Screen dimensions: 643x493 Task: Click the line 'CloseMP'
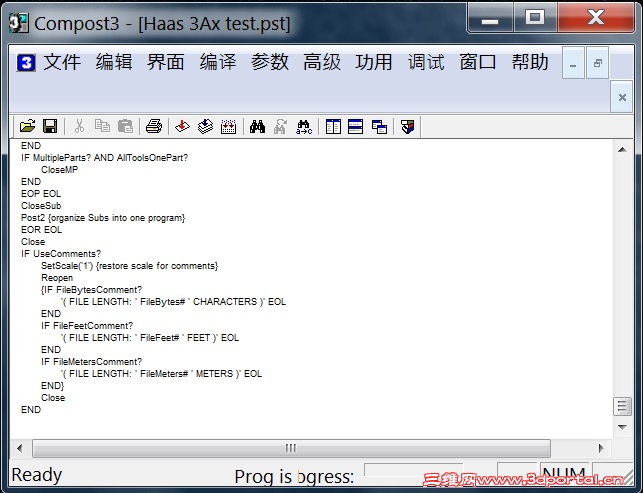59,170
